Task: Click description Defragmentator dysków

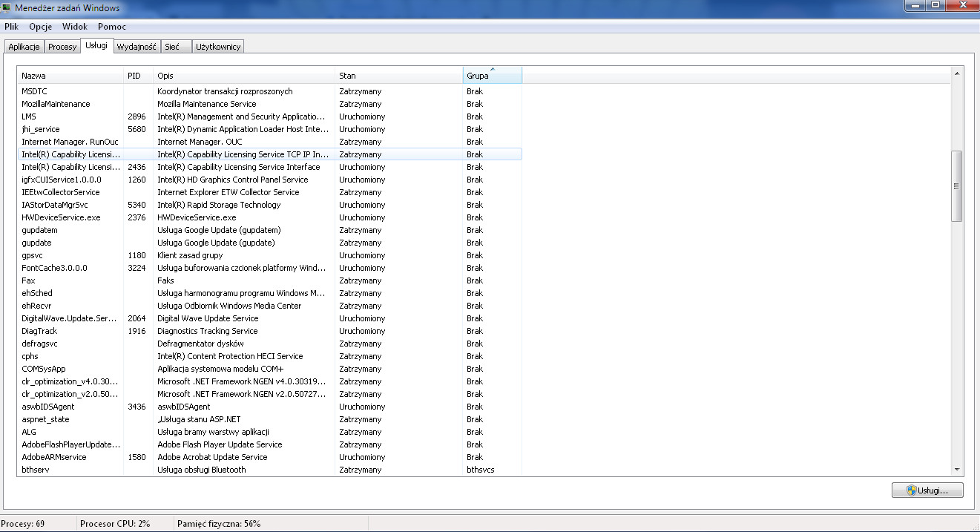Action: tap(200, 344)
